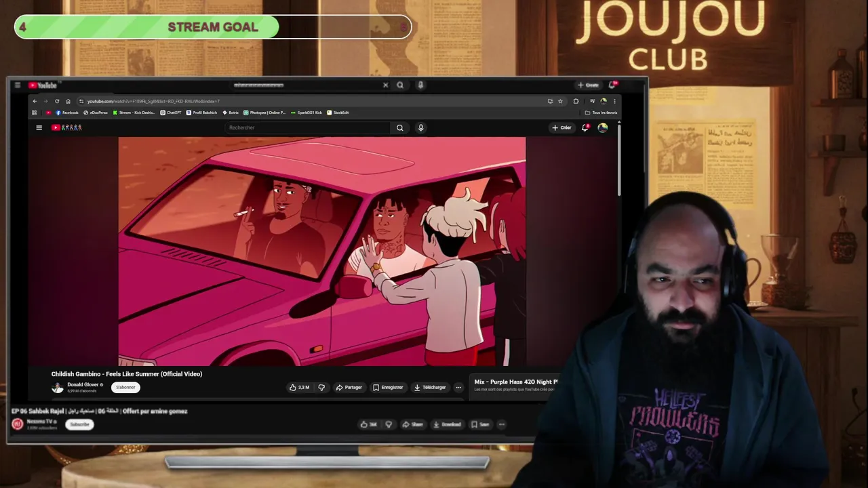Open more actions beside Télécharger

coord(458,388)
